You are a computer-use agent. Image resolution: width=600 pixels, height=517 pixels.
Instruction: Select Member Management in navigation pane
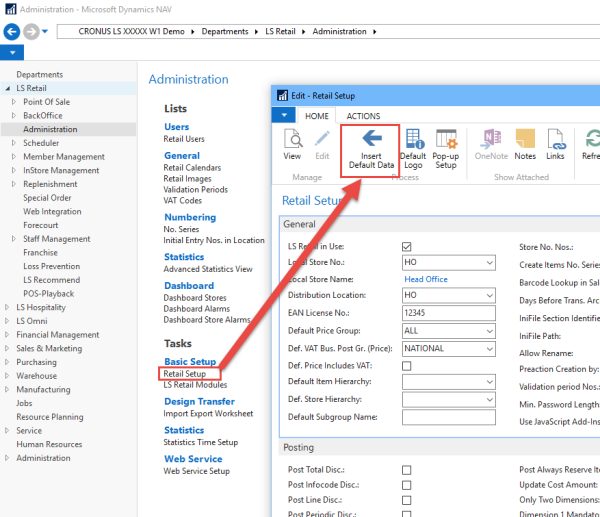point(64,157)
